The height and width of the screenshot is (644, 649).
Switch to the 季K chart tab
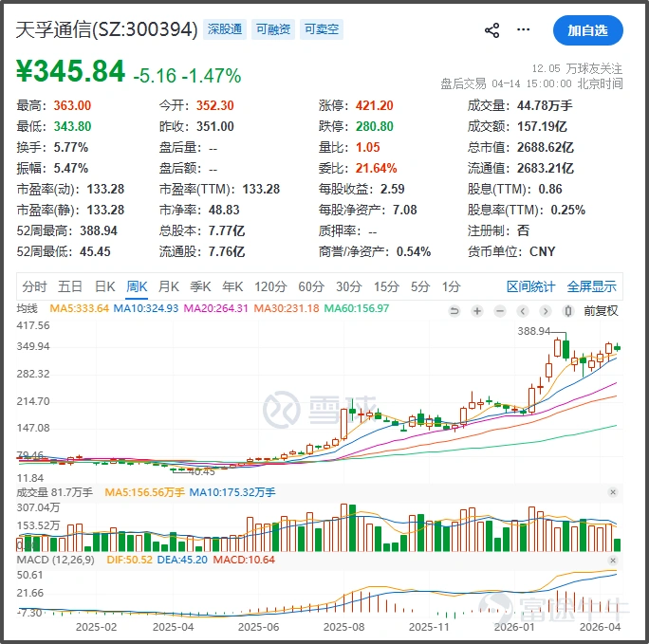pos(200,286)
